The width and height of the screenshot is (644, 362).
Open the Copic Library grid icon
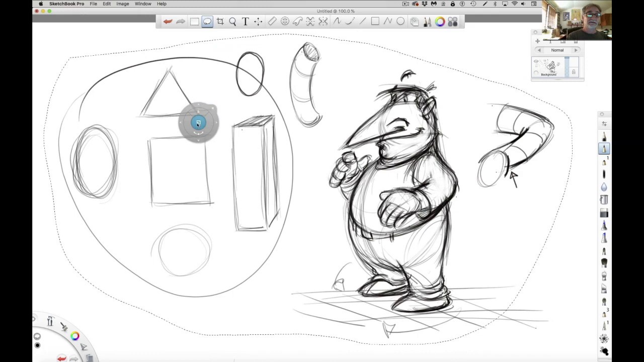coord(453,22)
